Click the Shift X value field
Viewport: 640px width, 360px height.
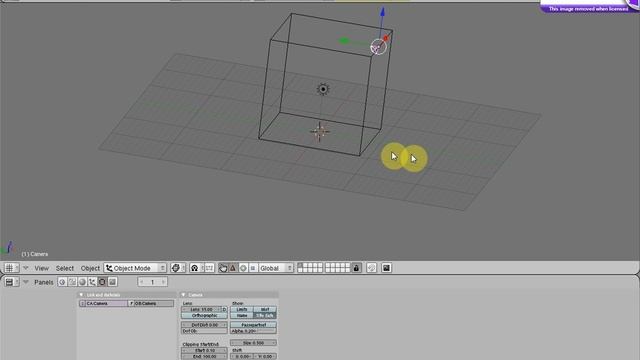[x=242, y=356]
